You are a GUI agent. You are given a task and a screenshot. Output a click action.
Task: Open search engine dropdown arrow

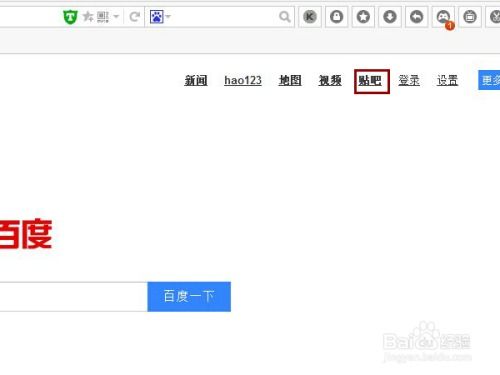click(x=168, y=16)
